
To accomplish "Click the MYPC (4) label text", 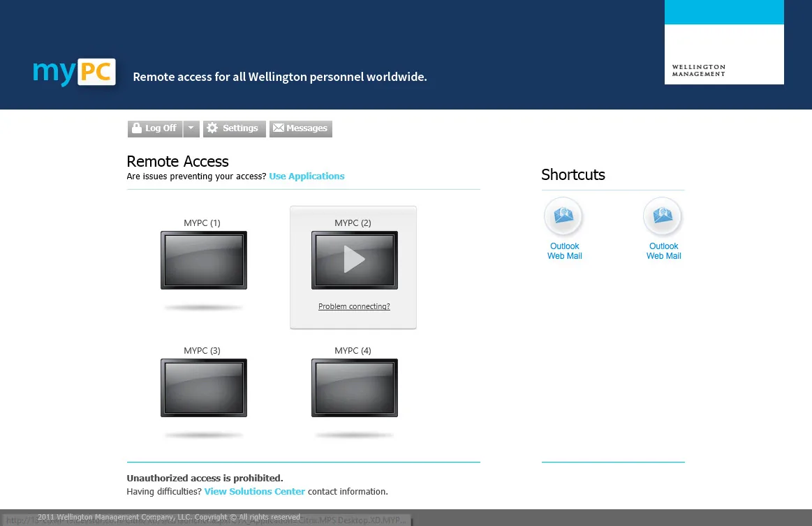I will pos(353,351).
